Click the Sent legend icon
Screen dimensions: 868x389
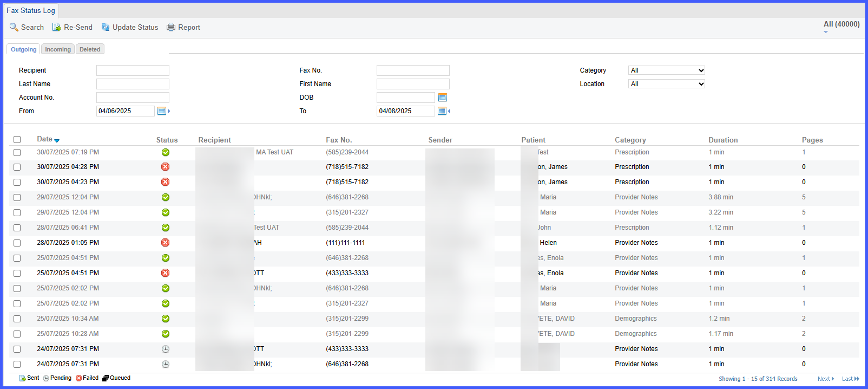pyautogui.click(x=23, y=378)
